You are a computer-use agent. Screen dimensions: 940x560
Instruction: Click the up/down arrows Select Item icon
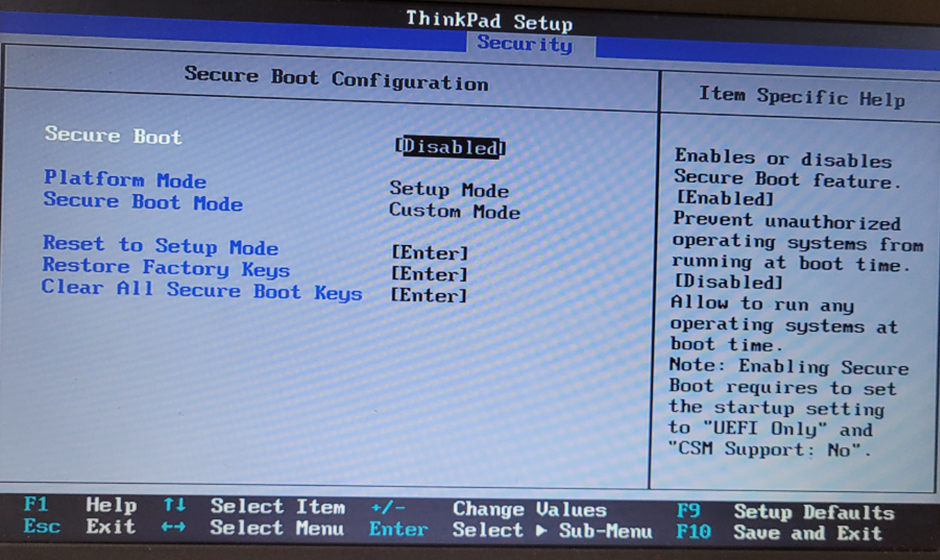(x=174, y=506)
